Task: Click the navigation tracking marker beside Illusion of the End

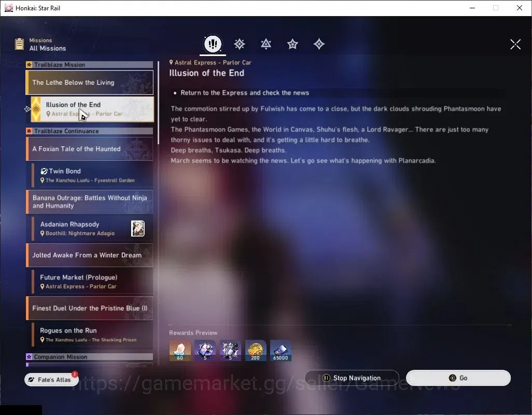Action: pos(27,109)
